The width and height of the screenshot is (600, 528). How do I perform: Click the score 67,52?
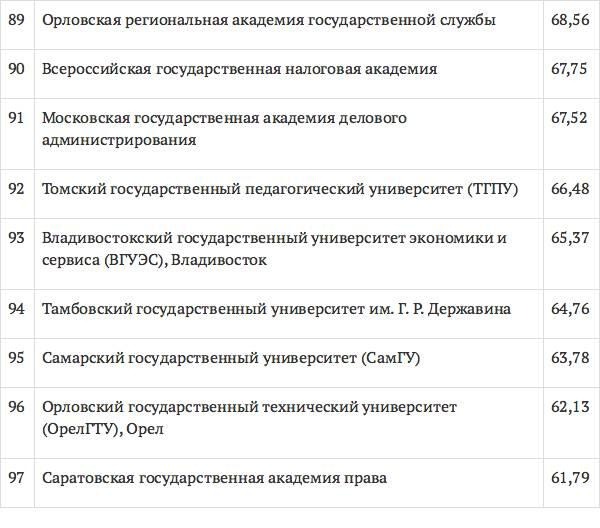click(x=569, y=118)
